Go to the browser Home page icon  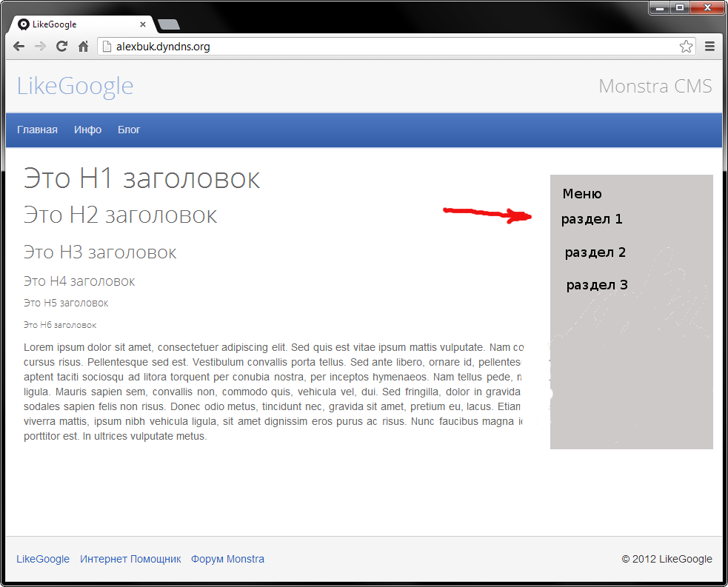point(83,47)
